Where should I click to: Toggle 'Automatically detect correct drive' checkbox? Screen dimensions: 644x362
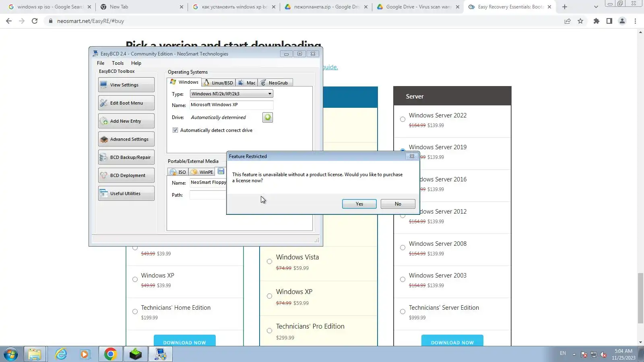[x=175, y=130]
